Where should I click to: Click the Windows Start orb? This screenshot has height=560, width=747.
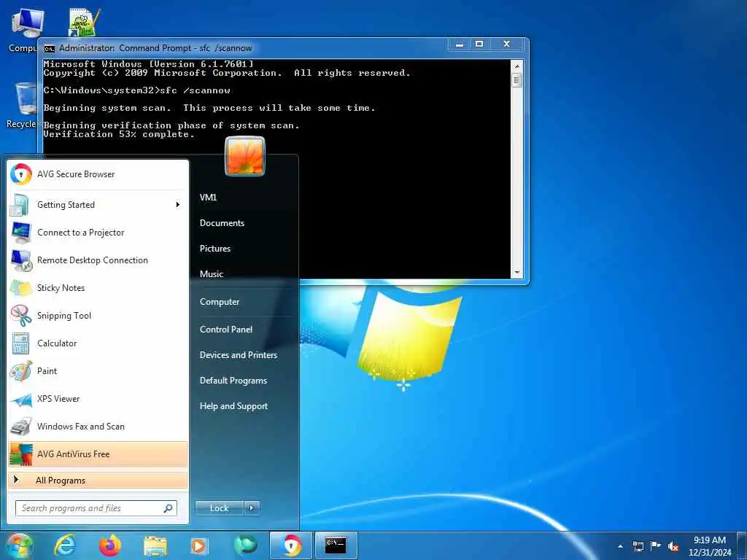[20, 545]
